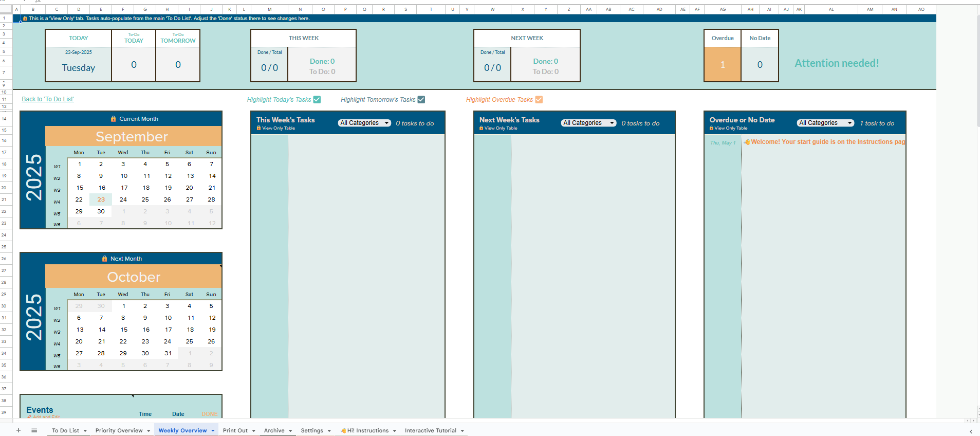Click the lock icon in top notice banner
Viewport: 980px width, 436px height.
click(x=25, y=19)
